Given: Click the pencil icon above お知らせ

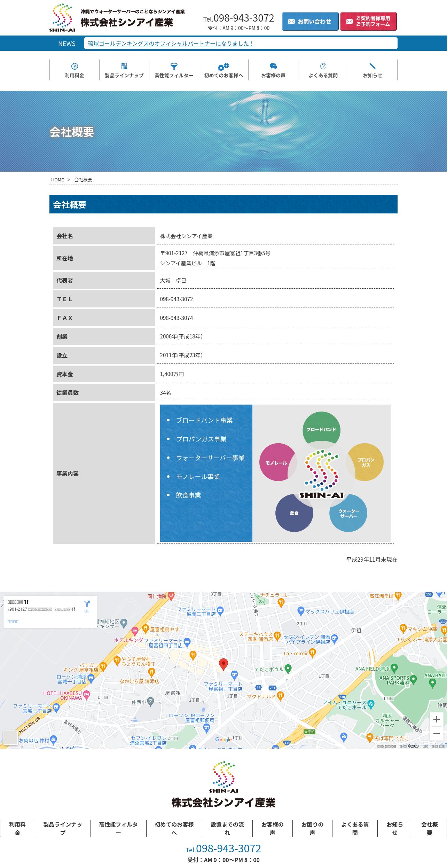Looking at the screenshot, I should tap(372, 66).
